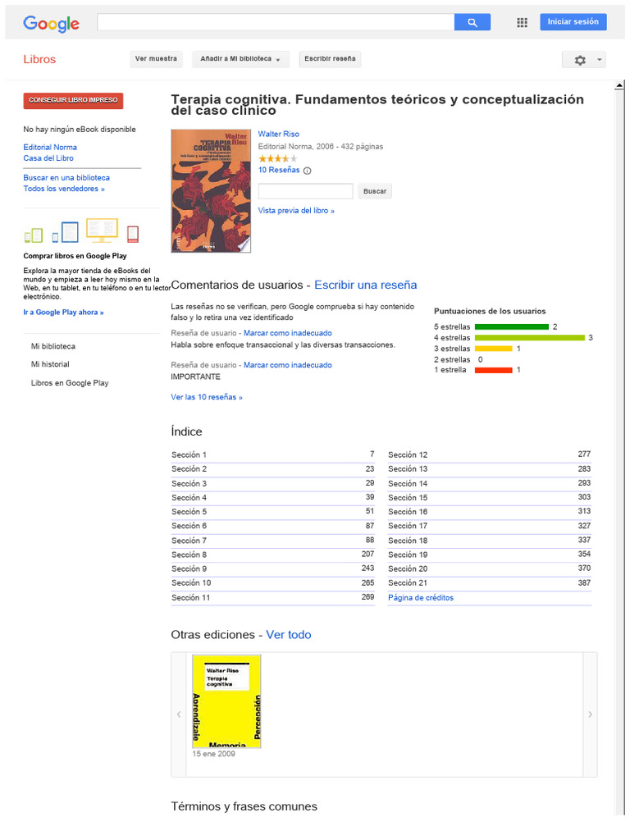630x840 pixels.
Task: Click the green 5 estrellas rating bar
Action: point(512,326)
